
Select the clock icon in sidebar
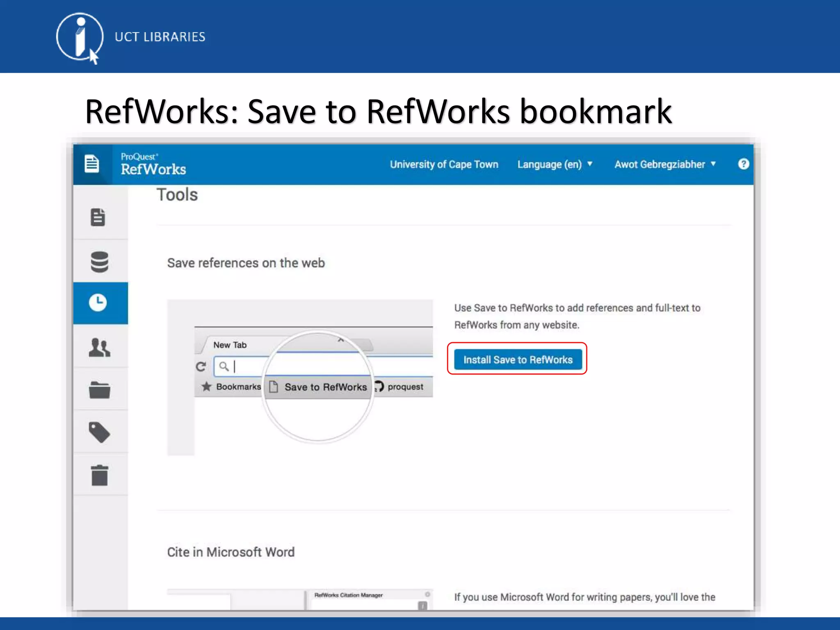98,303
